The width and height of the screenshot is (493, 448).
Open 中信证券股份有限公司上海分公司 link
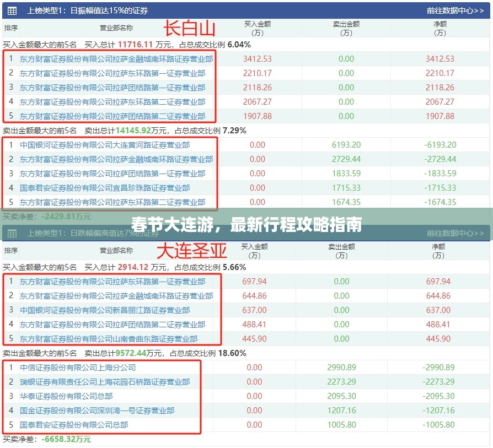pyautogui.click(x=78, y=368)
